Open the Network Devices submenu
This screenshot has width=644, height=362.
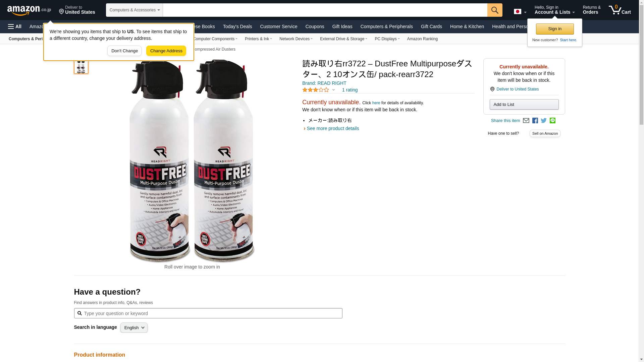point(296,39)
